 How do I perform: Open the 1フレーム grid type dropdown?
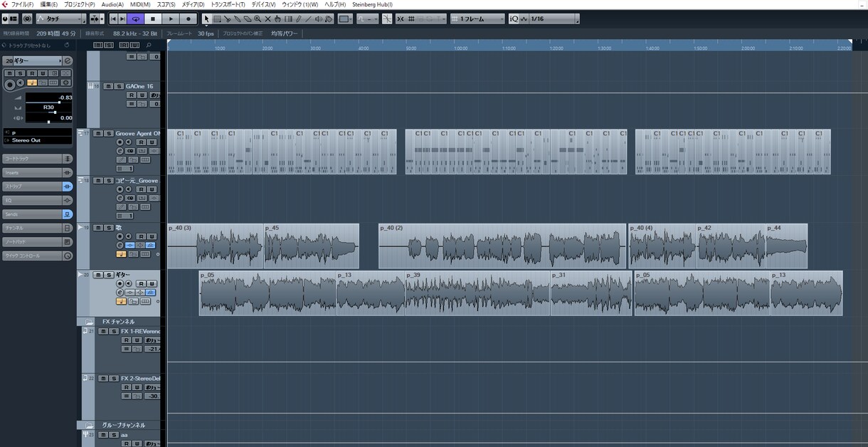(x=477, y=19)
